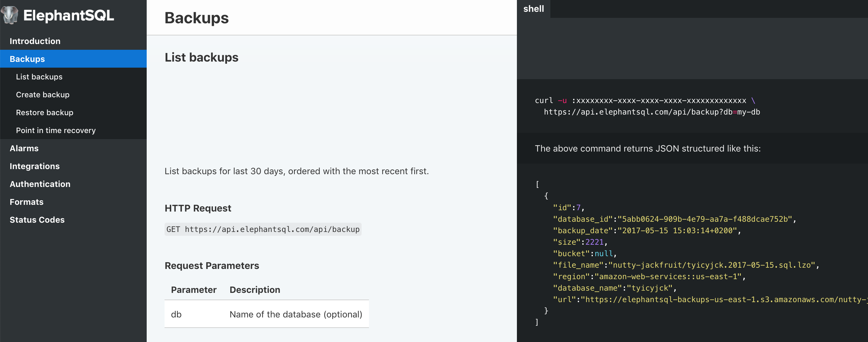Open the Status Codes section
The height and width of the screenshot is (342, 868).
click(x=37, y=220)
